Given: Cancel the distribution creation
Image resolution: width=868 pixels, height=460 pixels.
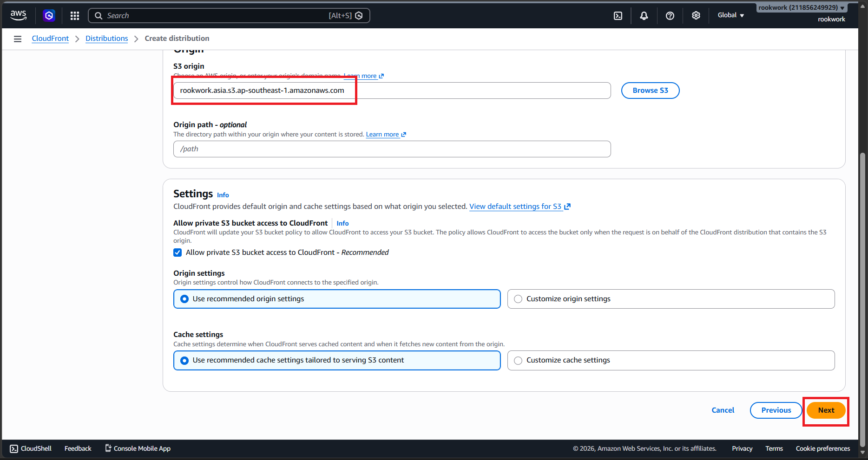Looking at the screenshot, I should pyautogui.click(x=723, y=410).
